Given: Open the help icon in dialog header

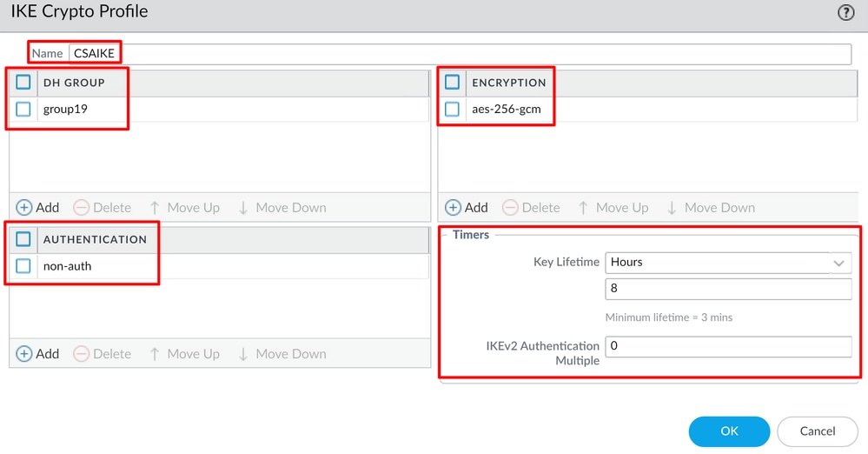Looking at the screenshot, I should tap(845, 12).
